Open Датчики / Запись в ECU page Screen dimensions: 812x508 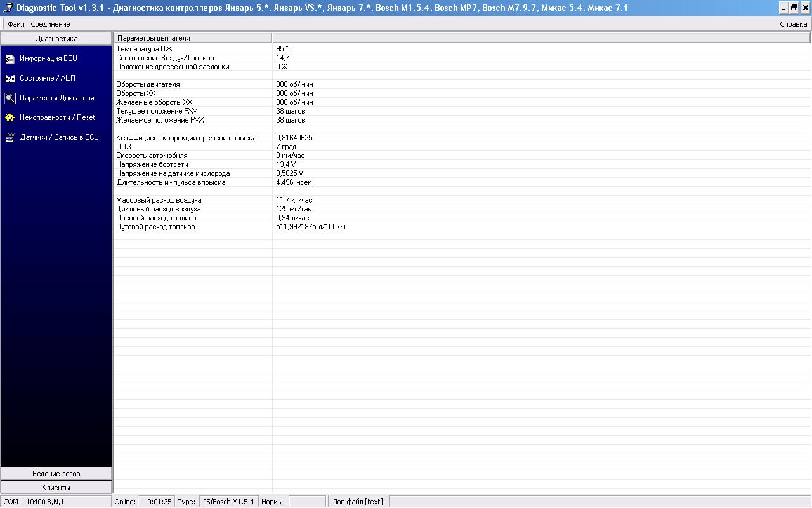60,137
